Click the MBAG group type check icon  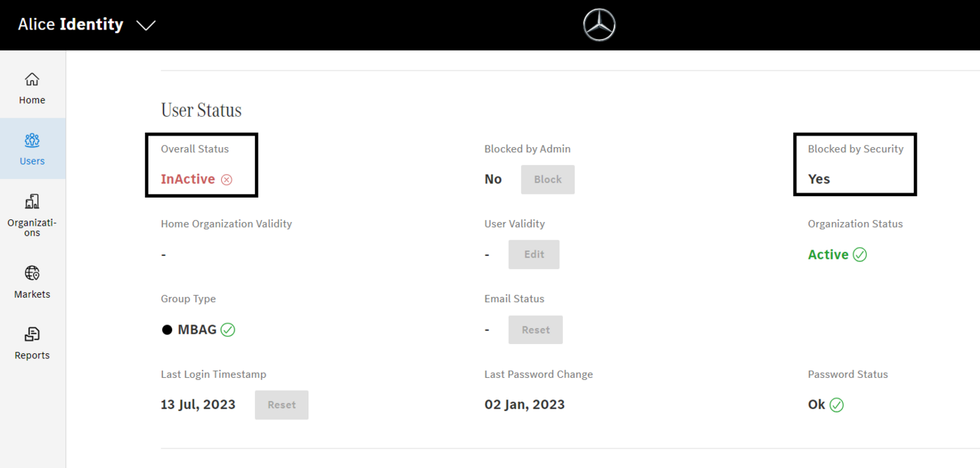click(x=228, y=330)
